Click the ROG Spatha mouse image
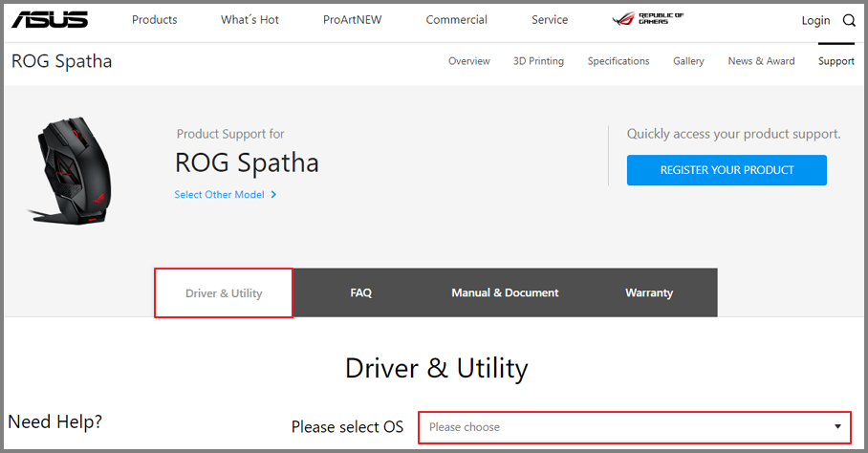The image size is (868, 453). pos(71,170)
